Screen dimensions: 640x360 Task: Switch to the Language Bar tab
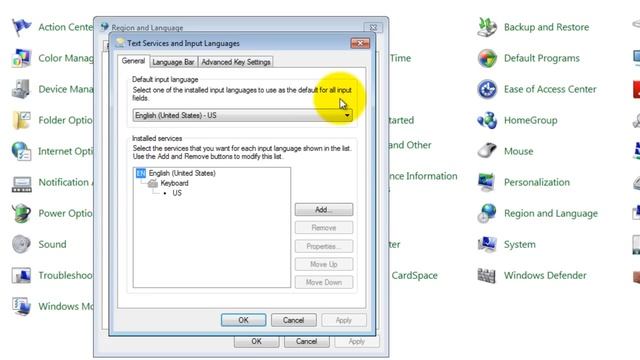pyautogui.click(x=173, y=62)
